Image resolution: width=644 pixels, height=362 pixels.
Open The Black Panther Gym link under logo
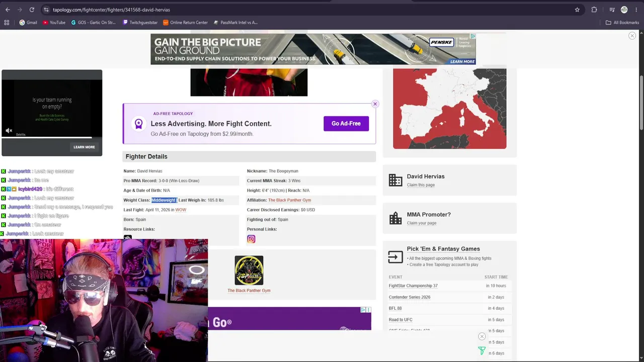click(x=249, y=291)
